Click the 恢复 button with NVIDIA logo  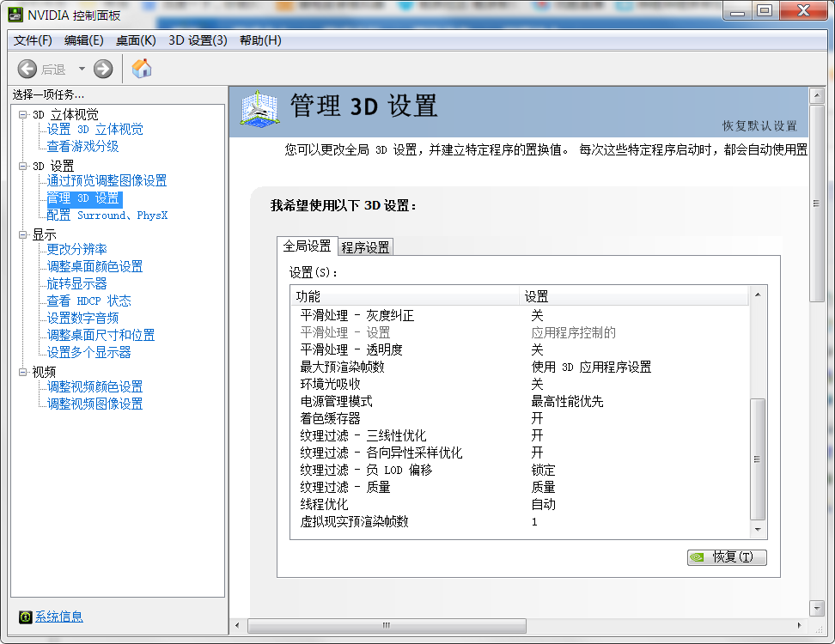pyautogui.click(x=727, y=556)
